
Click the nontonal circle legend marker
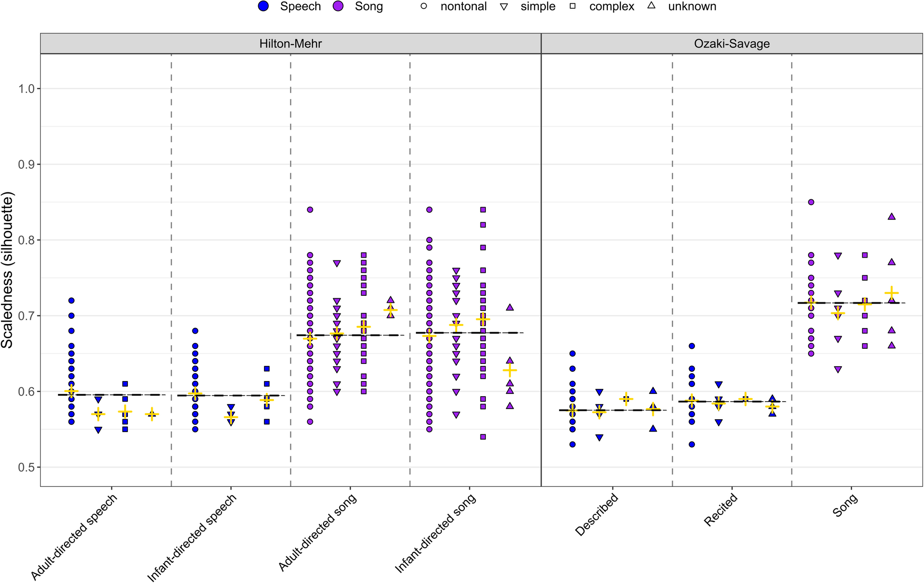tap(424, 6)
